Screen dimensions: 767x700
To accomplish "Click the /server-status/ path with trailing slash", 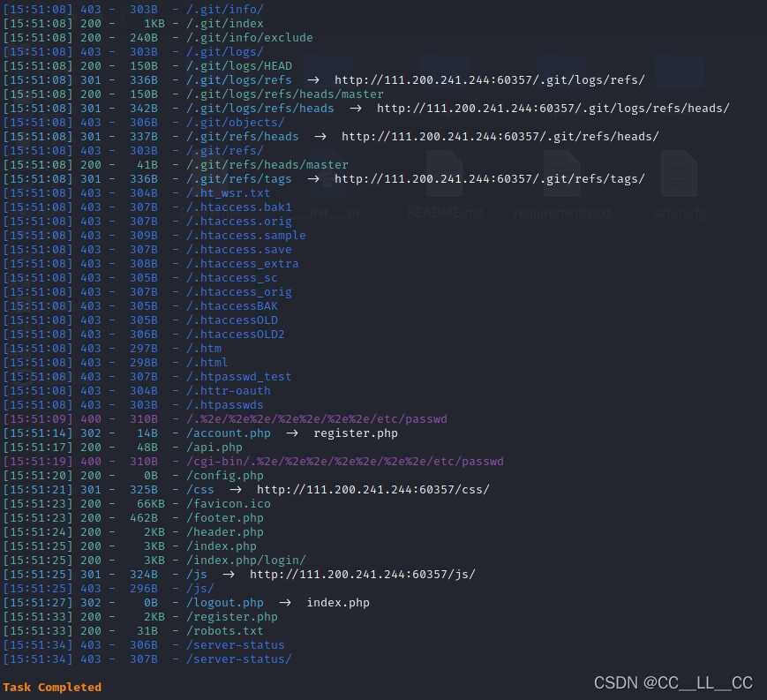I will tap(239, 659).
